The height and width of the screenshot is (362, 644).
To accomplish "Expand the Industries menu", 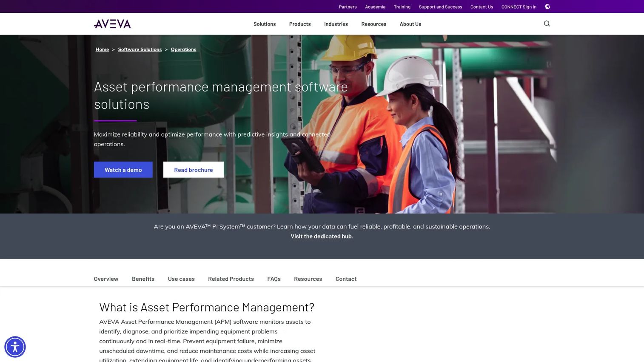I will pos(336,24).
